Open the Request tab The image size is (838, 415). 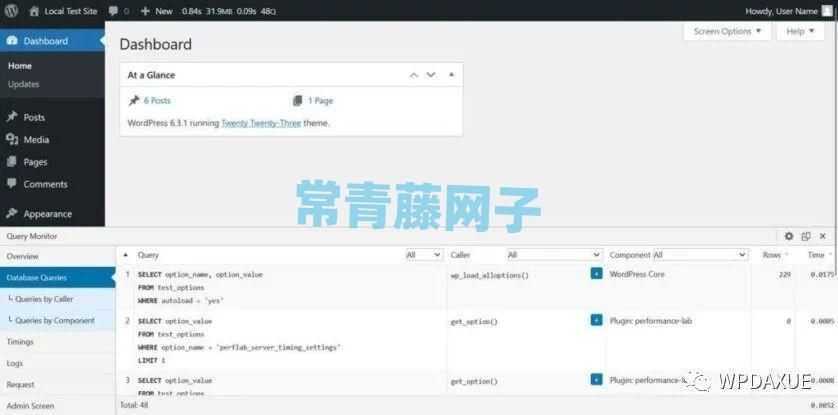click(58, 385)
